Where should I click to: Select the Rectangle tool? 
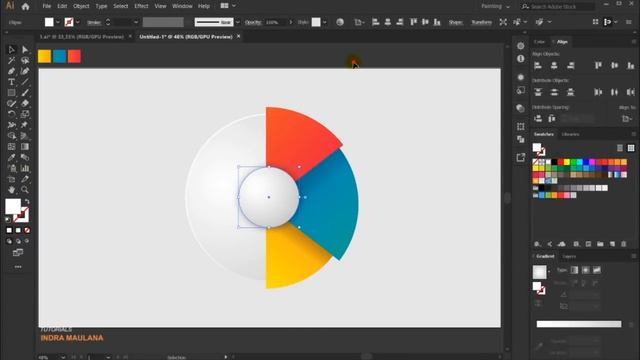[x=11, y=93]
